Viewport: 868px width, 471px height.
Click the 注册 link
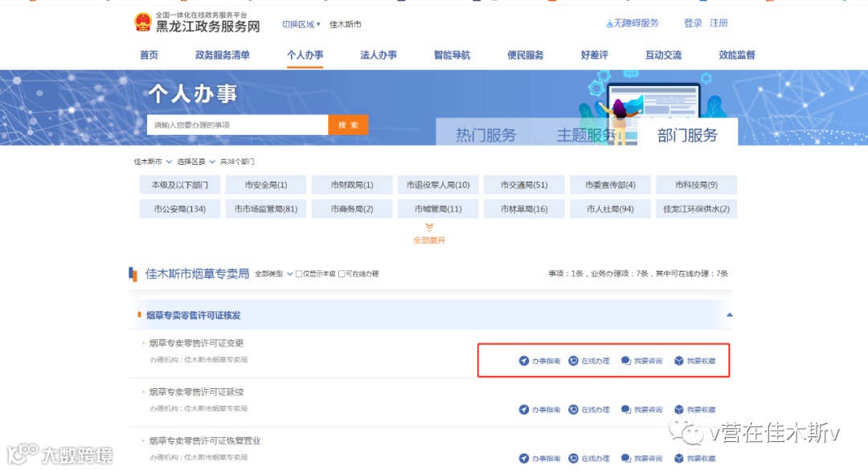(719, 23)
